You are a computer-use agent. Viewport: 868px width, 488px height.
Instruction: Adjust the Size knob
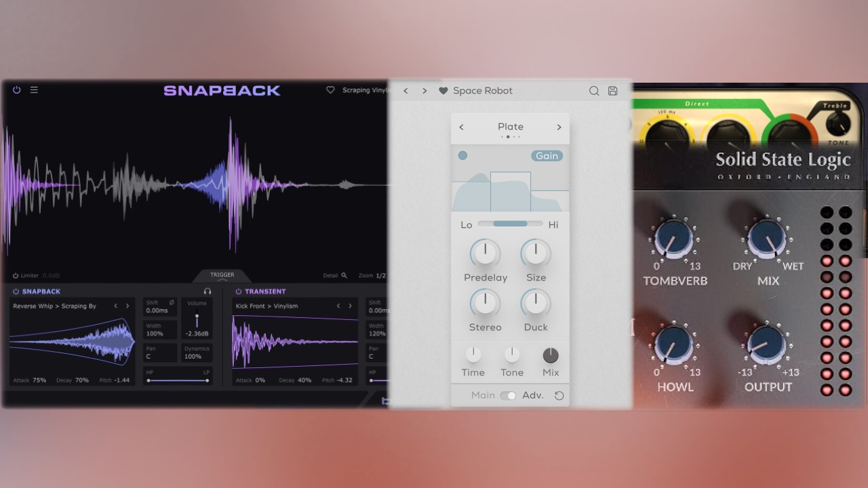click(536, 253)
